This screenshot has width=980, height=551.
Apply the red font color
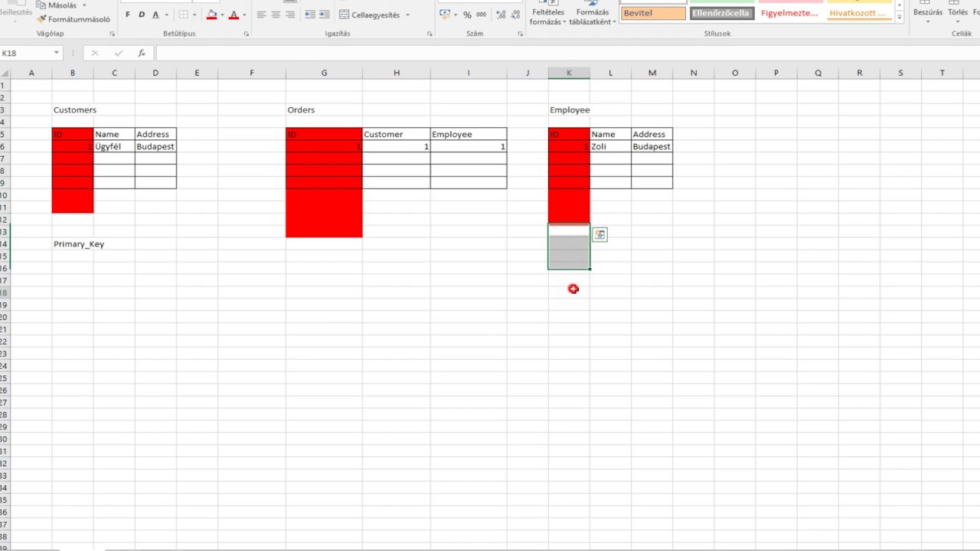coord(234,15)
